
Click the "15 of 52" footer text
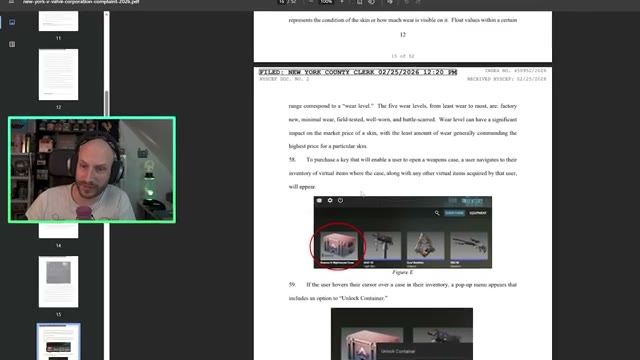coord(403,56)
